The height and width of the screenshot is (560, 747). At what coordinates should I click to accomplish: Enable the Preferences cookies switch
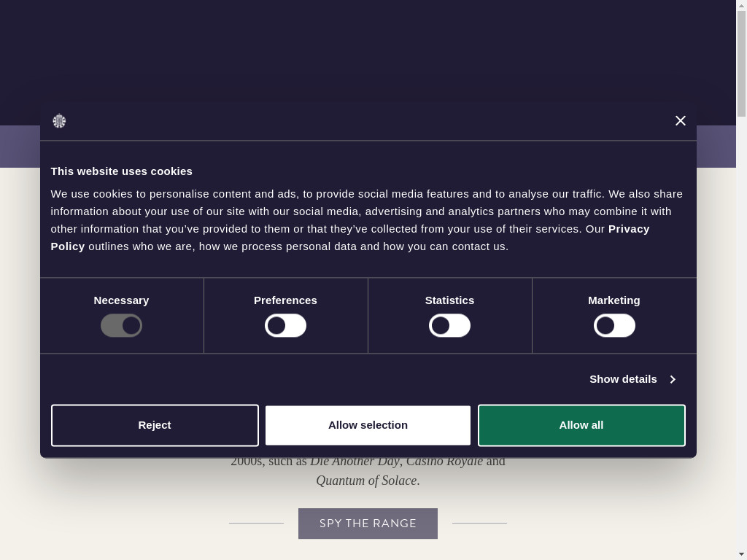(x=285, y=325)
